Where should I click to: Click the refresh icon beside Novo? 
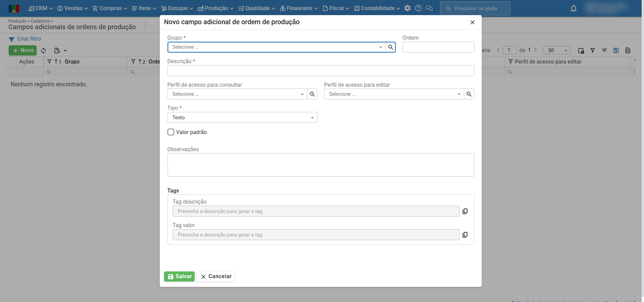click(44, 51)
